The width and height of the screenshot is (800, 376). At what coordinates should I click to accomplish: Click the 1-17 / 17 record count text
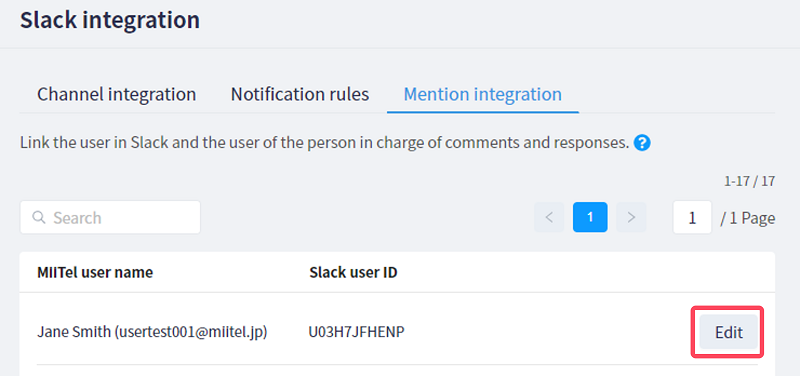pos(749,181)
